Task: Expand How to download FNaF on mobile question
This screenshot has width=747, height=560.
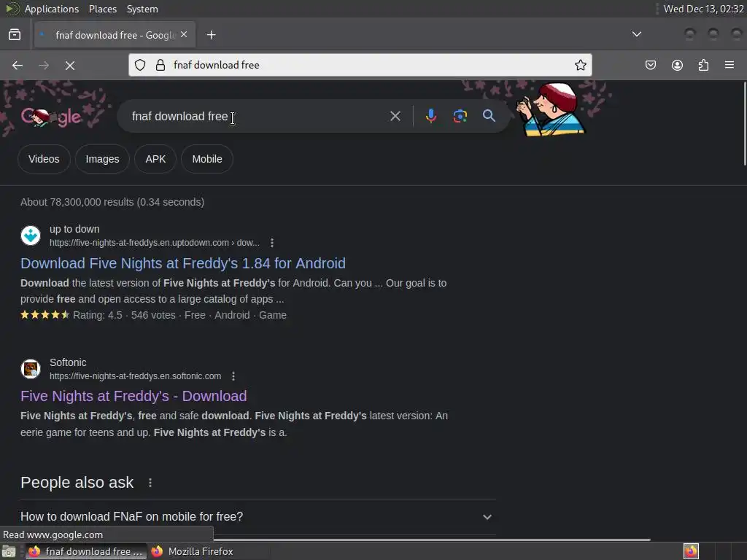Action: pyautogui.click(x=258, y=517)
